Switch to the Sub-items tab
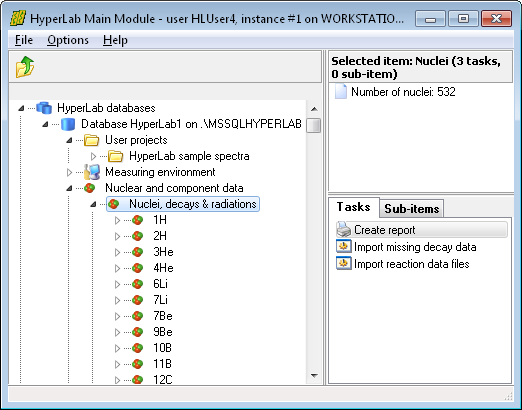The image size is (522, 410). tap(412, 209)
